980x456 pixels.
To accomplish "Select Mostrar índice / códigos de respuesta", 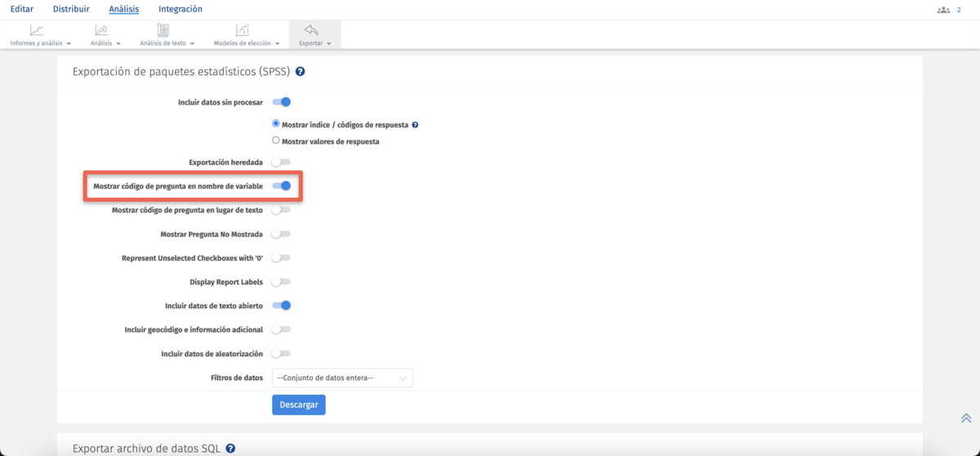I will coord(276,124).
